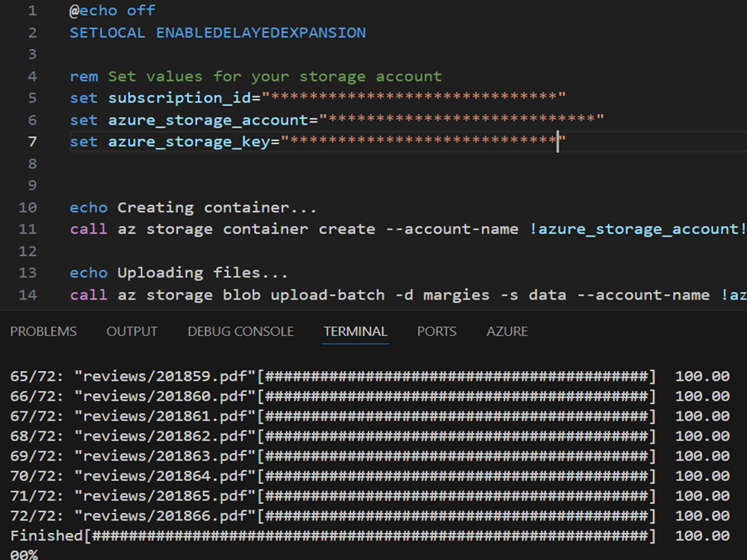Click '!azure_storage_account!' reference on line 11
This screenshot has width=747, height=560.
(x=637, y=229)
